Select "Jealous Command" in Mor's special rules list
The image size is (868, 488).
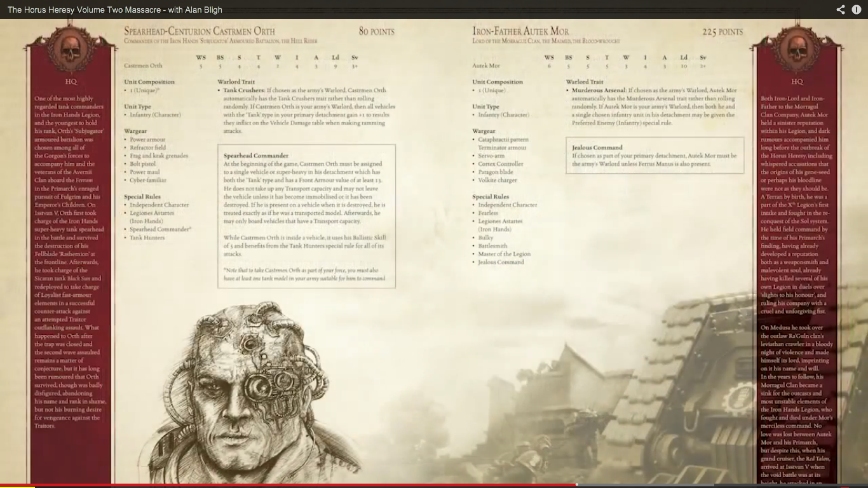[x=501, y=262]
